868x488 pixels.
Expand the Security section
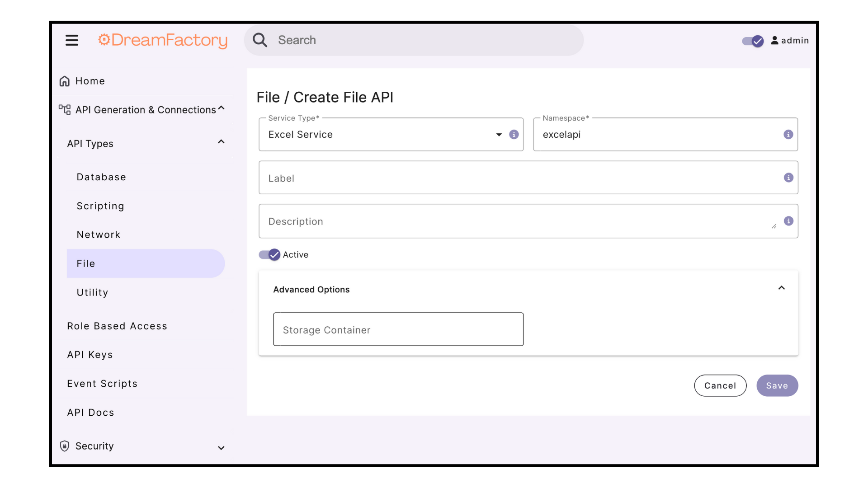pos(221,448)
